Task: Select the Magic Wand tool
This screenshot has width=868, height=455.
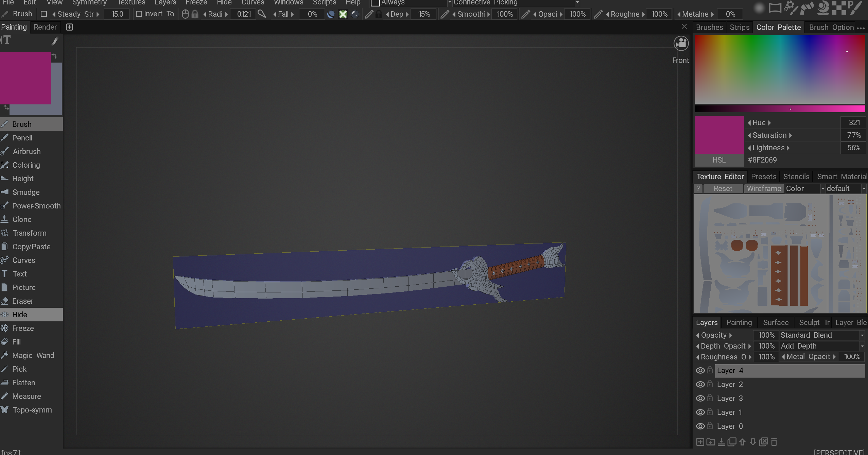Action: click(x=33, y=355)
